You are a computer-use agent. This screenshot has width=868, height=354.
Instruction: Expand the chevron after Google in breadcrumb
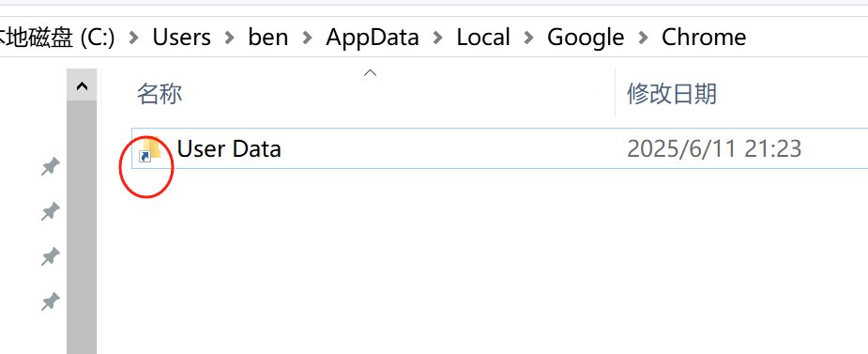coord(643,38)
